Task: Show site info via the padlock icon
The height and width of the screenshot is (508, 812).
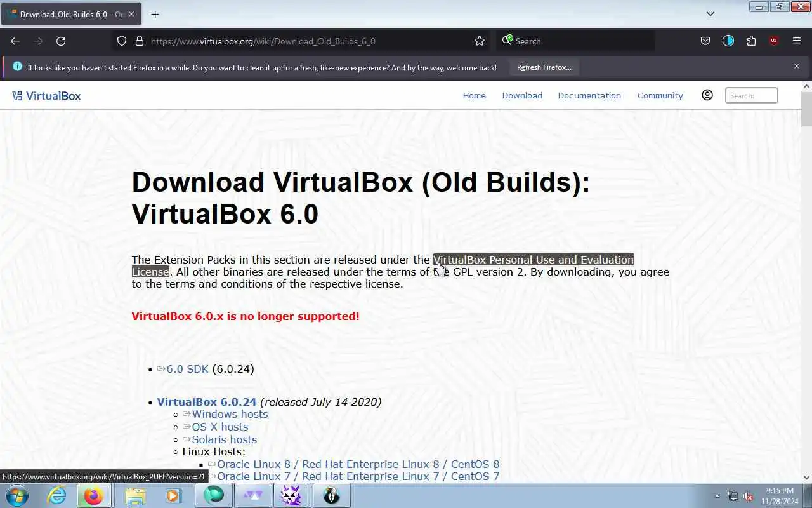Action: coord(140,41)
